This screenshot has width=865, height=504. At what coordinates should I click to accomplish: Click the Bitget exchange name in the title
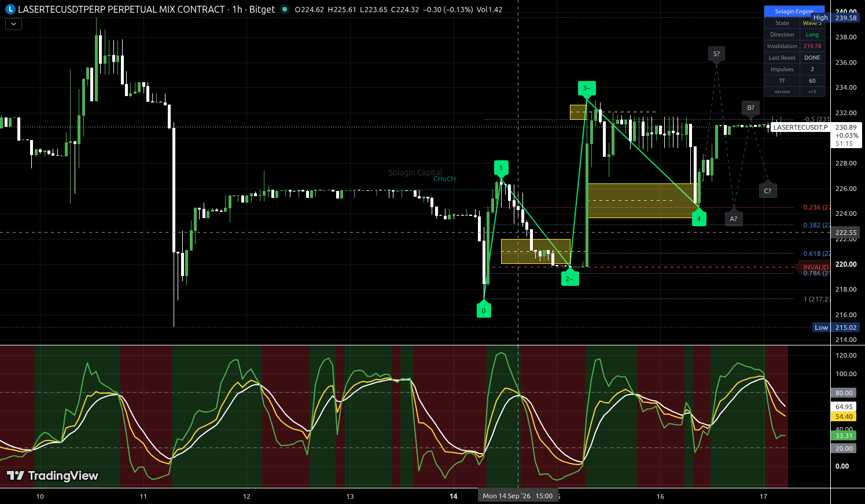click(x=262, y=9)
